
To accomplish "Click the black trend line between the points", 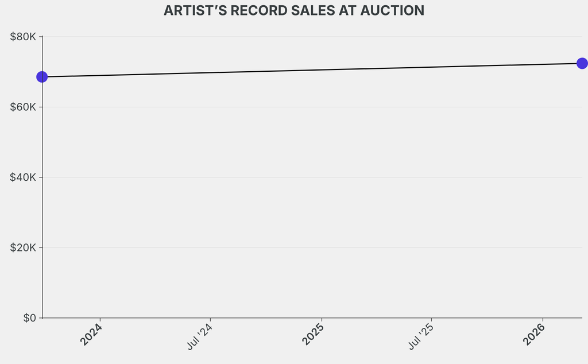I will 312,70.
